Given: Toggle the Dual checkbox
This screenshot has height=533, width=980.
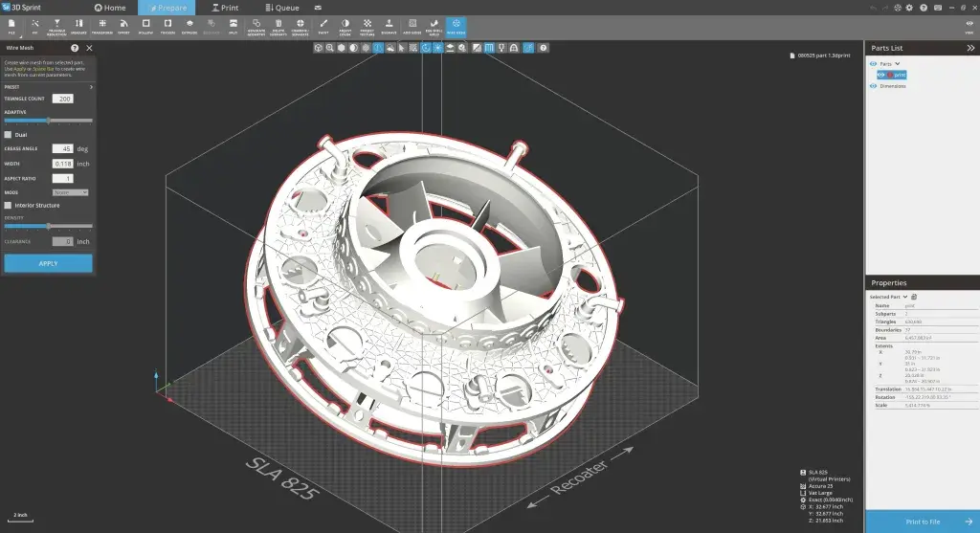Looking at the screenshot, I should [x=8, y=134].
